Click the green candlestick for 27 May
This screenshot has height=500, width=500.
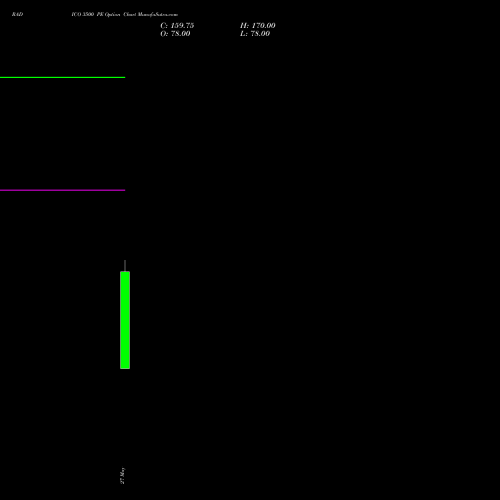point(125,320)
